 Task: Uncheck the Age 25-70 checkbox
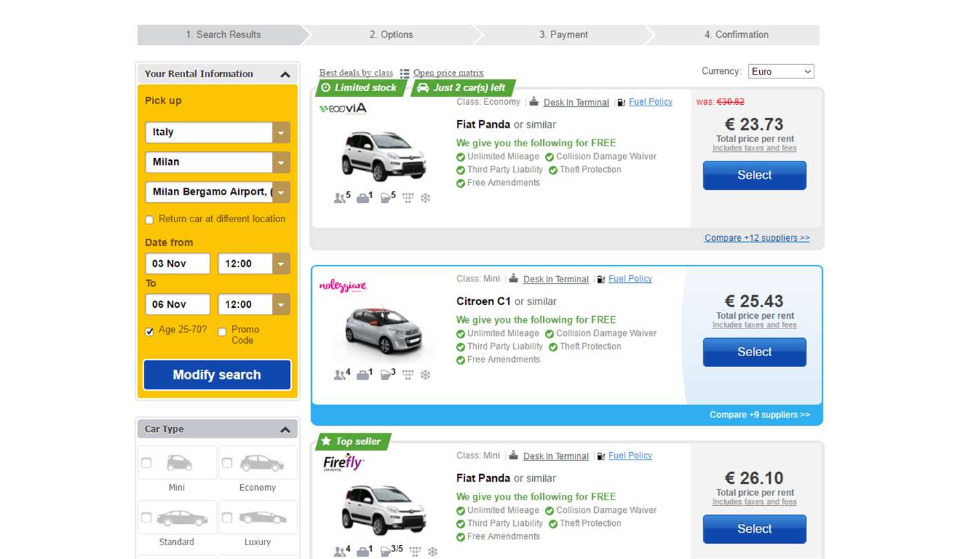coord(149,331)
